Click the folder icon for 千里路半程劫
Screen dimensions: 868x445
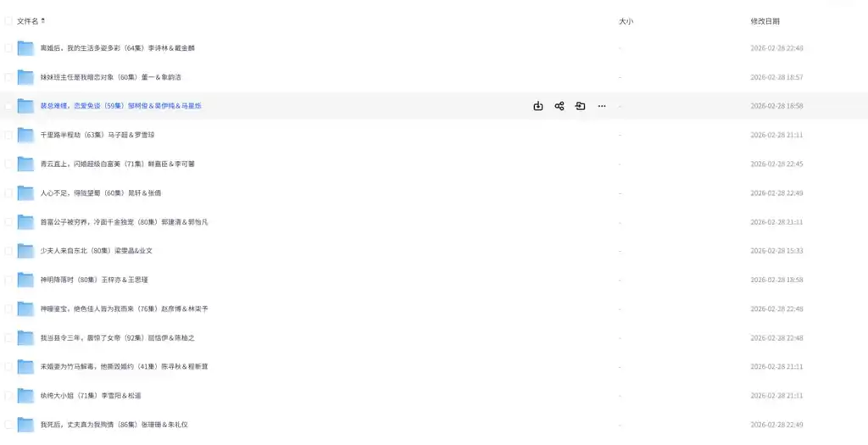pyautogui.click(x=25, y=135)
